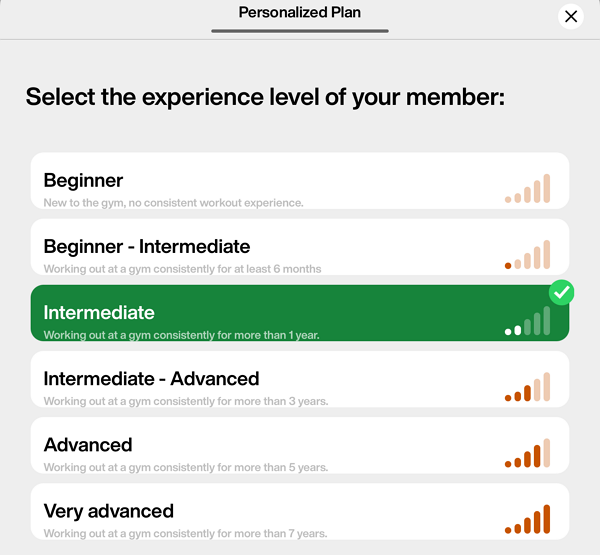Click the Personalized Plan title
Screen dimensions: 600x555
300,13
